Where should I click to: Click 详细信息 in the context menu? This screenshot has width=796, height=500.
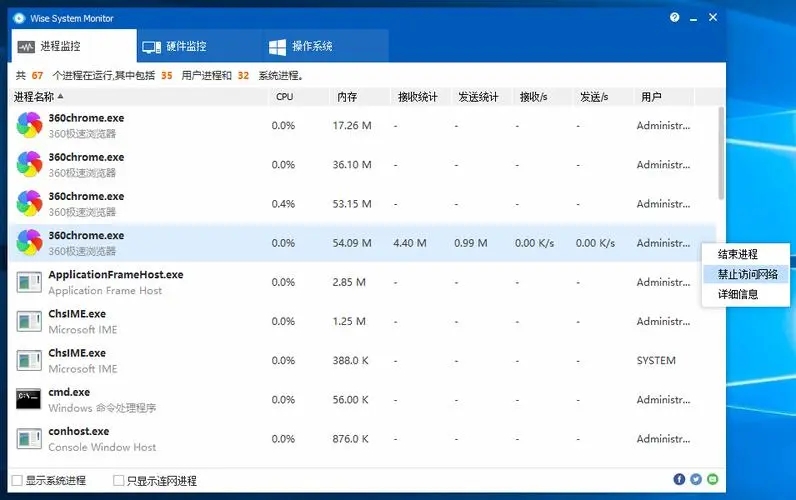[x=738, y=294]
